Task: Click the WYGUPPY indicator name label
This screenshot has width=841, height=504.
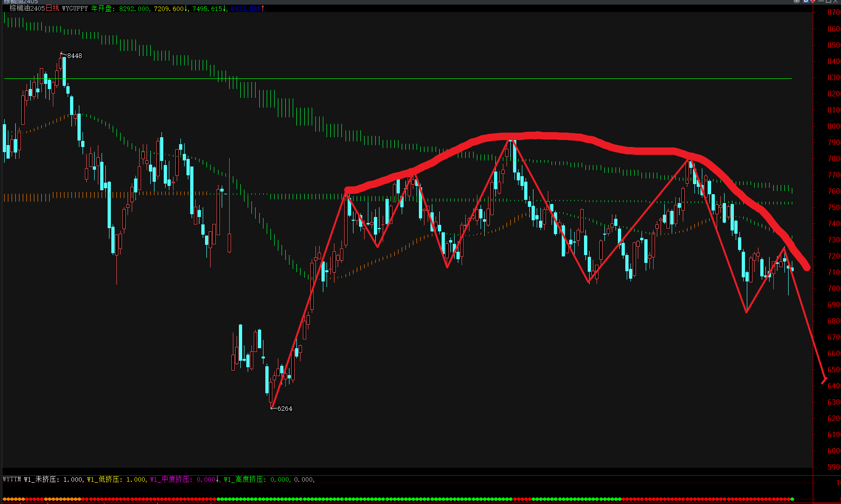Action: (75, 9)
